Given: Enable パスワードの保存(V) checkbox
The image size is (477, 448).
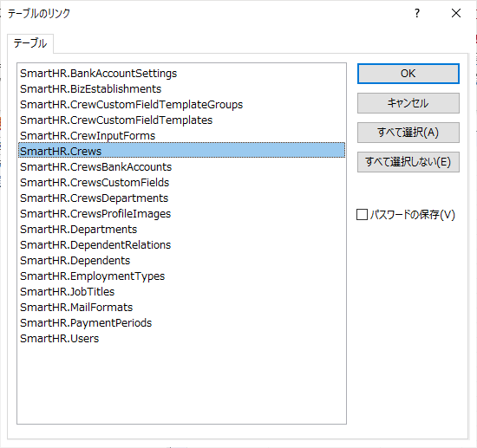Looking at the screenshot, I should coord(362,215).
